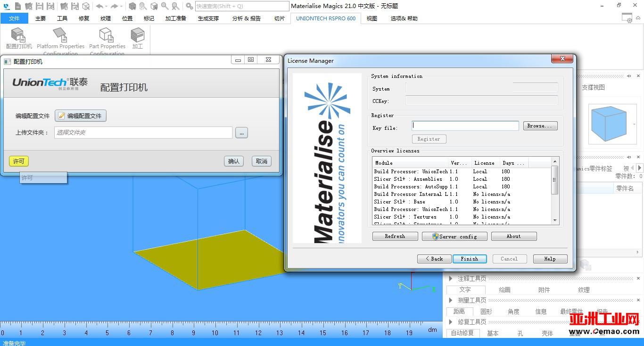The width and height of the screenshot is (644, 346).
Task: Click the Back button in License Manager
Action: pos(434,259)
